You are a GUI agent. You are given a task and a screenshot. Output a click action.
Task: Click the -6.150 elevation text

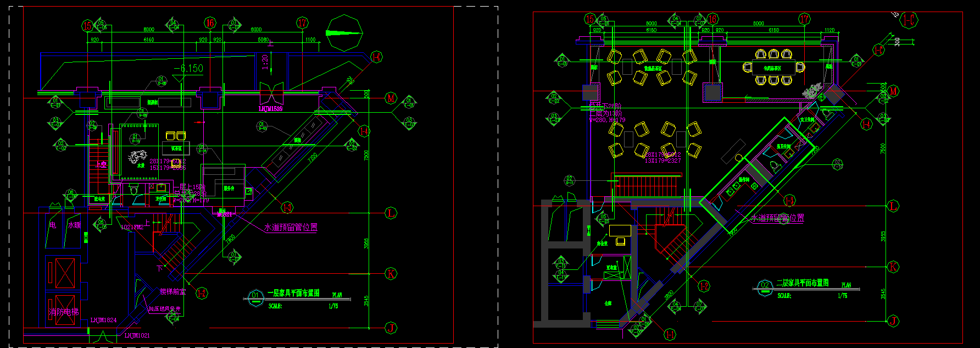pyautogui.click(x=188, y=69)
